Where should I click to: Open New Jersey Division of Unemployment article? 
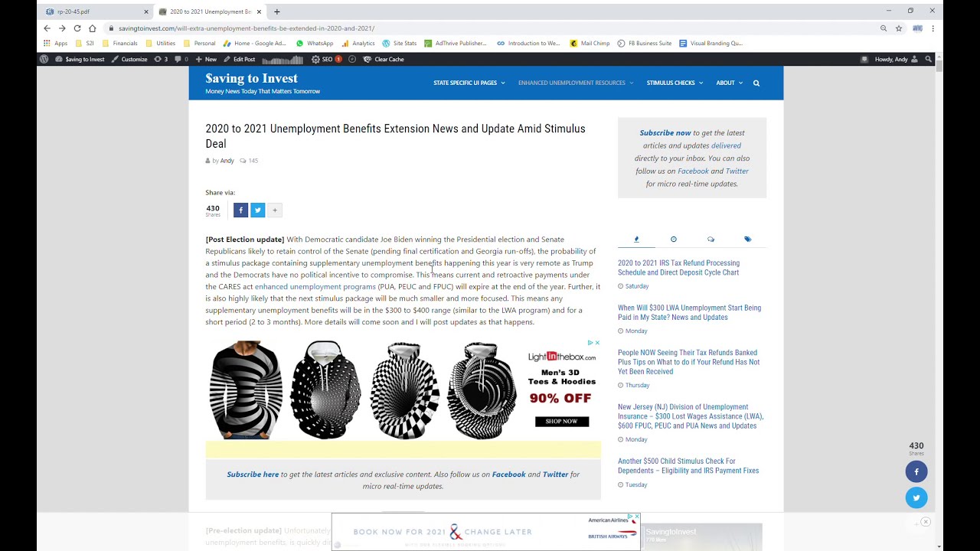point(691,416)
